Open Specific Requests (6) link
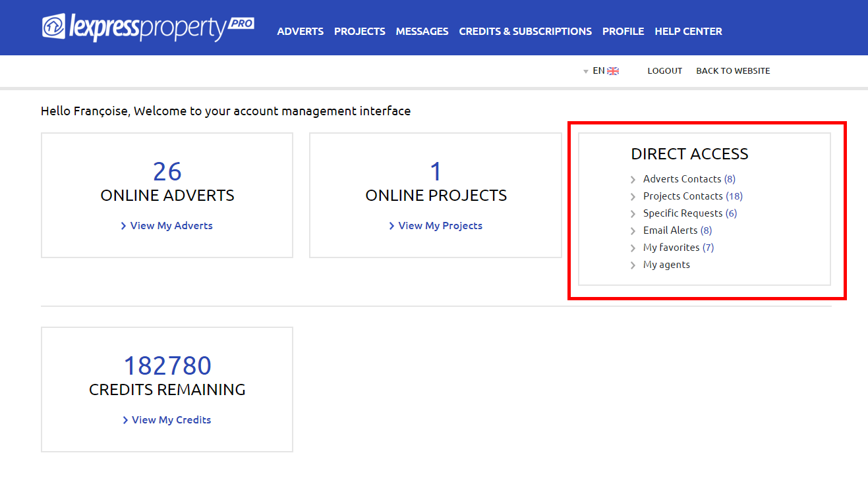Screen dimensions: 868x484 point(690,213)
